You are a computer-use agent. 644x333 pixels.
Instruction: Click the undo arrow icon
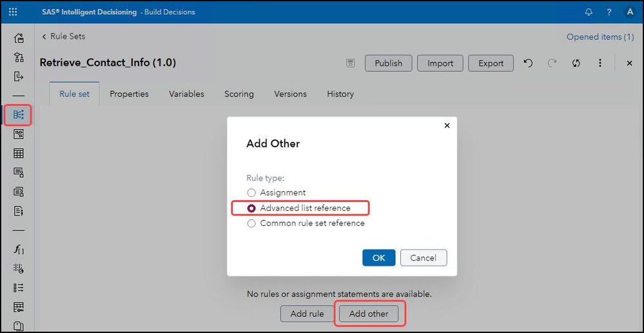[x=528, y=63]
